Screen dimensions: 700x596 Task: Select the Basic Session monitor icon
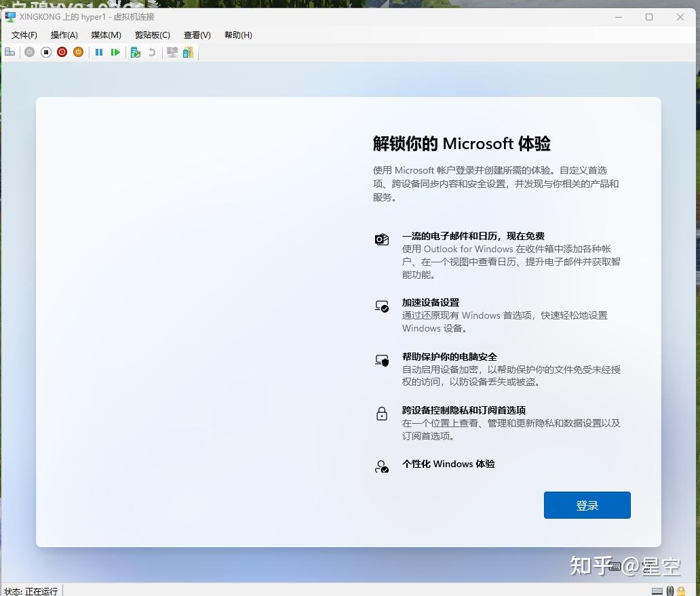pos(172,52)
